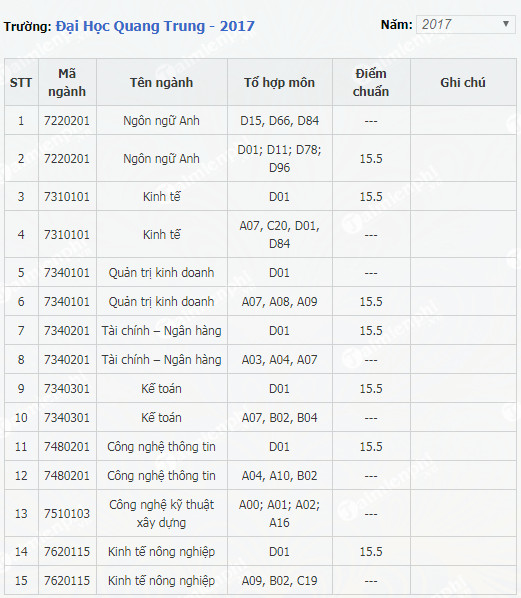Select the Ngôn ngữ Anh cell in row 1
Viewport: 521px width, 598px height.
[x=162, y=121]
